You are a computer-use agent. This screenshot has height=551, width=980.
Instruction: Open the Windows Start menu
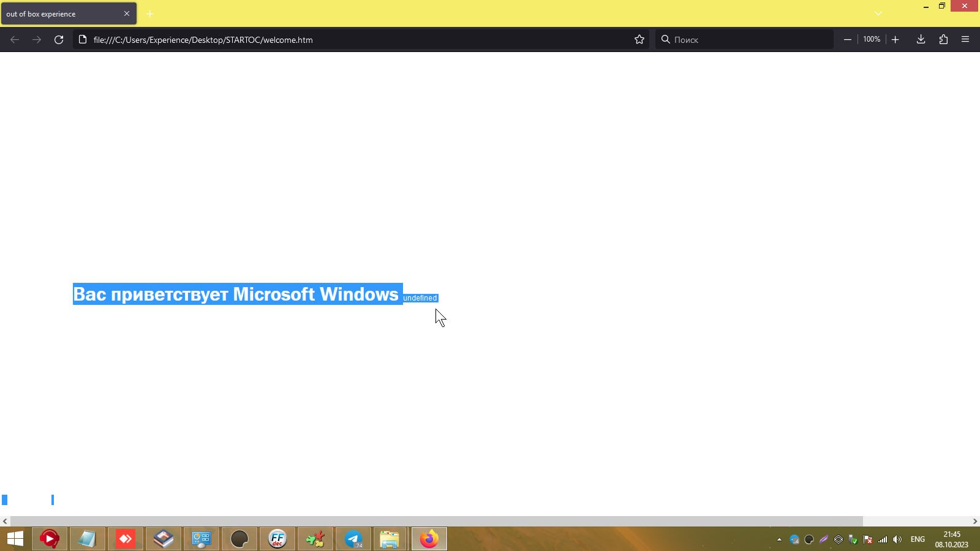[15, 539]
